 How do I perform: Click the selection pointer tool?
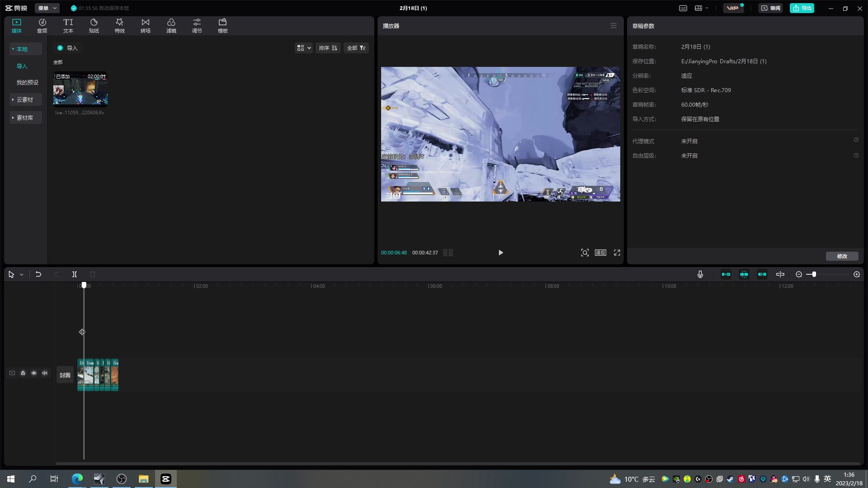11,274
